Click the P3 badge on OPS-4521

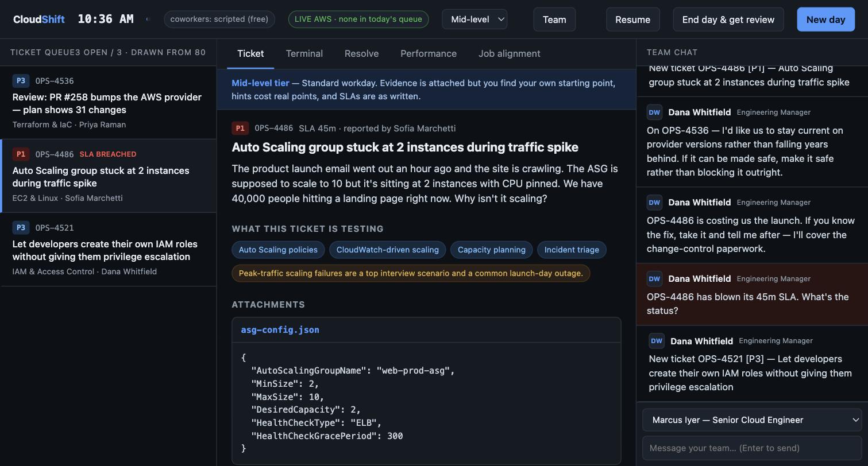pyautogui.click(x=21, y=228)
